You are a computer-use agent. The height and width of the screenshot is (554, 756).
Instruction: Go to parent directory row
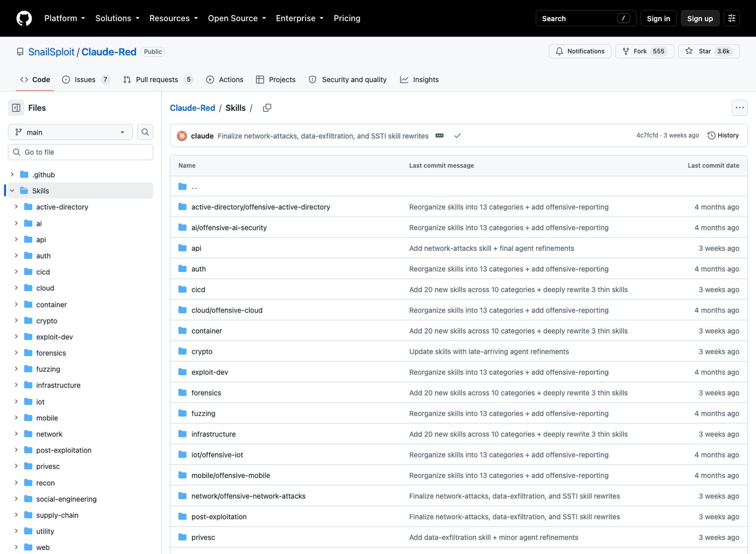click(459, 186)
